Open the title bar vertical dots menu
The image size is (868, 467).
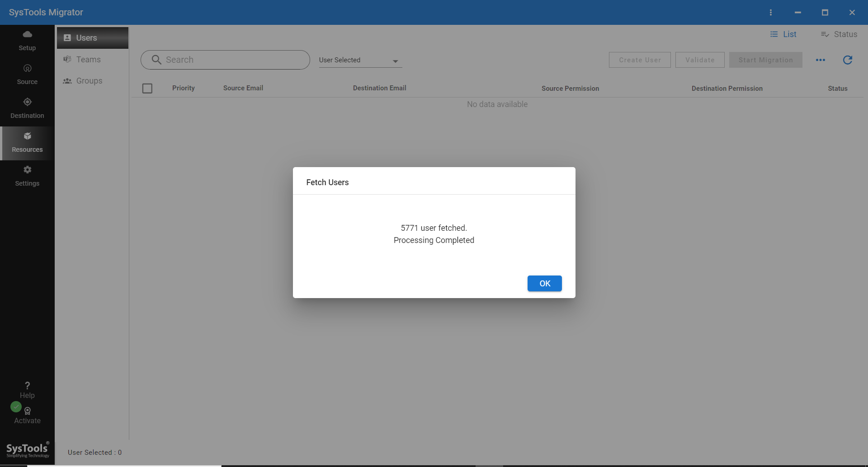tap(771, 13)
